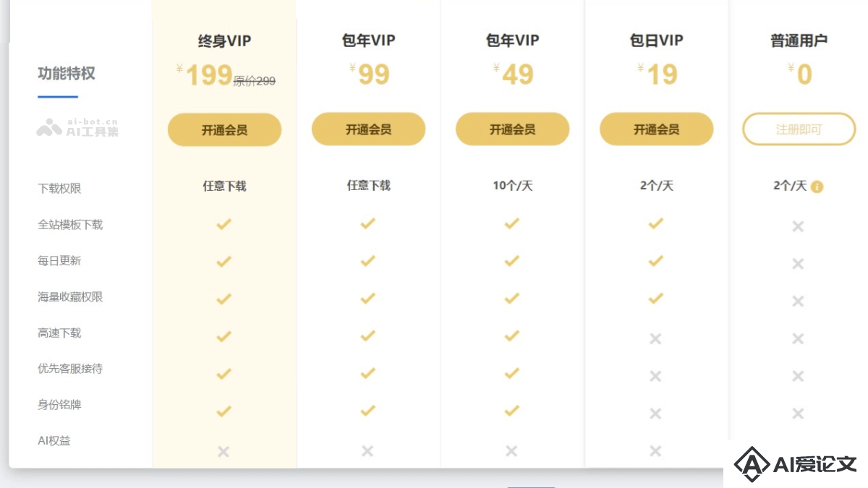The height and width of the screenshot is (488, 868).
Task: Click ¥49 包年VIP checkmark for 身份铭牌
Action: click(x=511, y=411)
